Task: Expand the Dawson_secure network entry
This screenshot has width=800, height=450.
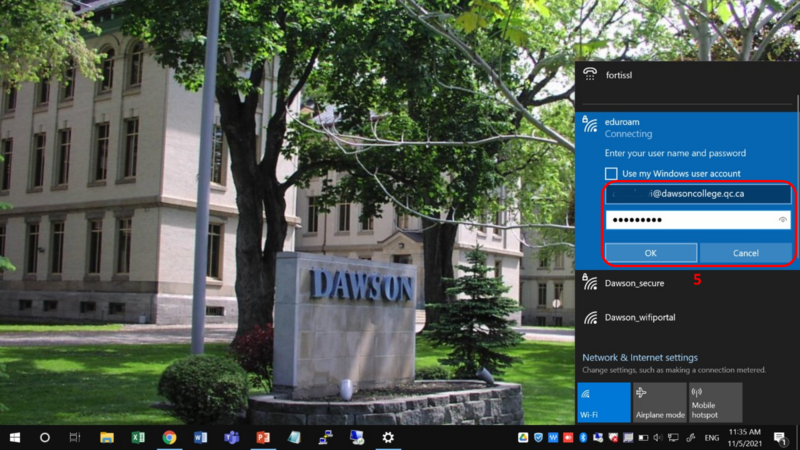Action: pyautogui.click(x=687, y=283)
